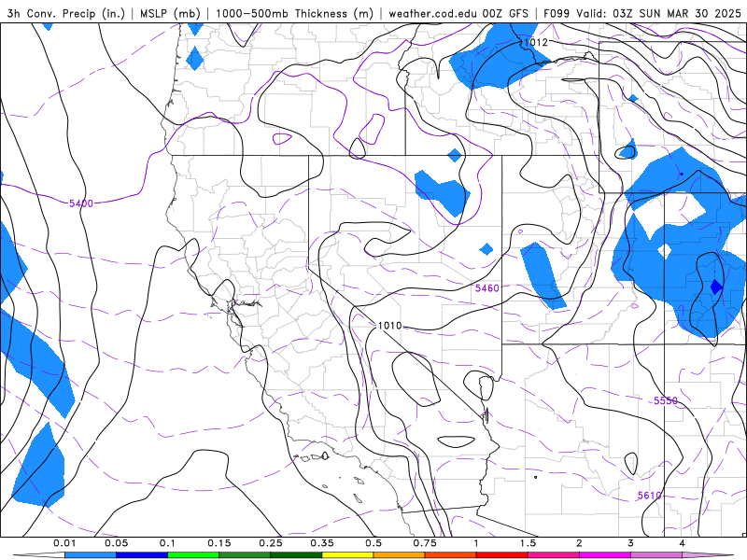747x560 pixels.
Task: Click the bright green 0.1–0.15 colorbar segment
Action: pos(193,555)
